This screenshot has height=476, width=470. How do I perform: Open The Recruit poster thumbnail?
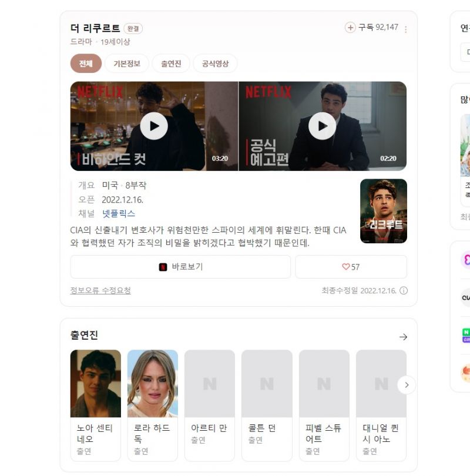pyautogui.click(x=384, y=211)
